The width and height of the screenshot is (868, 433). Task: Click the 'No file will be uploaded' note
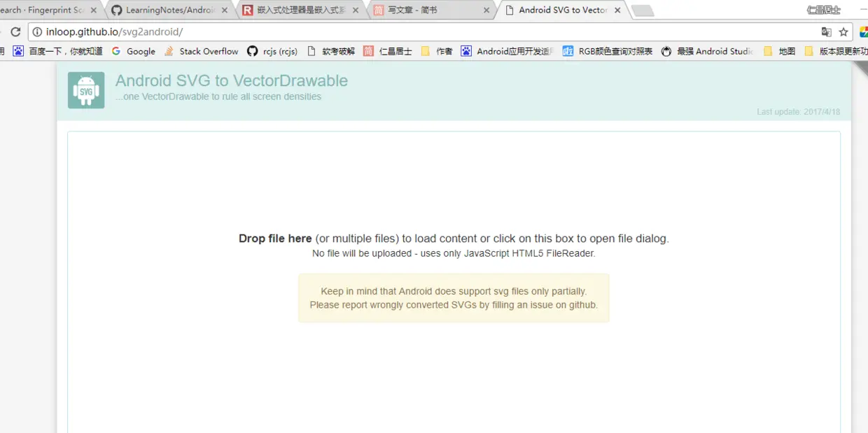[x=454, y=253]
